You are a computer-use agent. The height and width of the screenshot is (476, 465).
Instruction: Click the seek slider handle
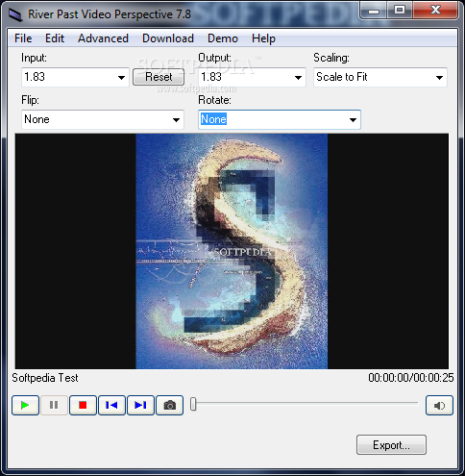coord(193,404)
